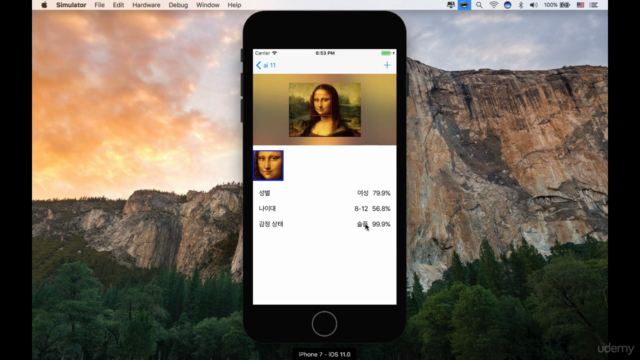Viewport: 640px width, 360px height.
Task: Open the US flag input source menu
Action: click(580, 5)
